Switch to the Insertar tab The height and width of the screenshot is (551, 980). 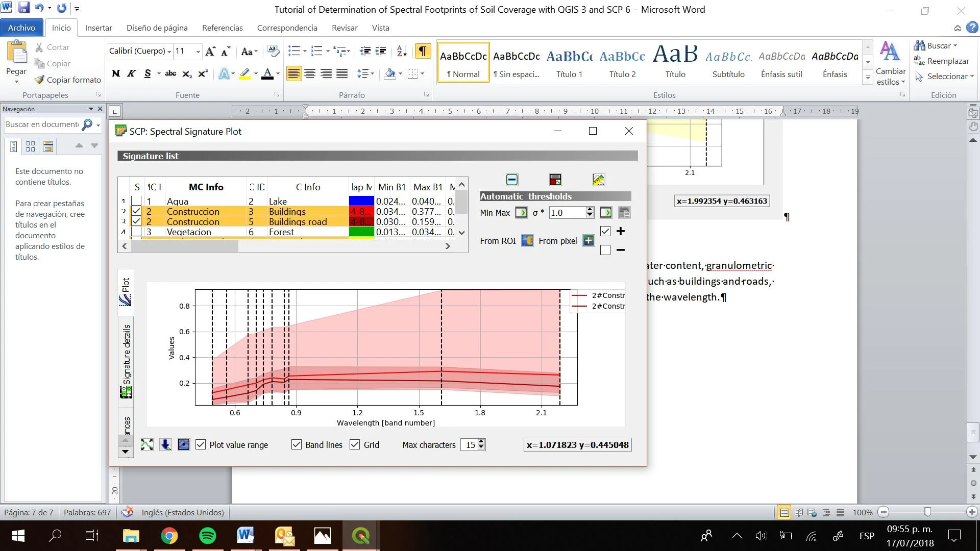coord(99,28)
